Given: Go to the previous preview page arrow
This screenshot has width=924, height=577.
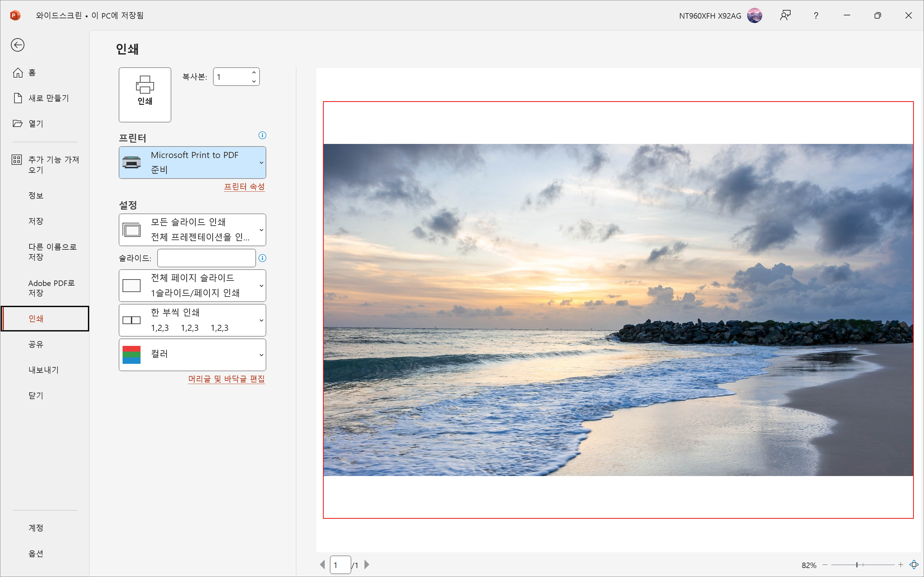Looking at the screenshot, I should [x=323, y=564].
